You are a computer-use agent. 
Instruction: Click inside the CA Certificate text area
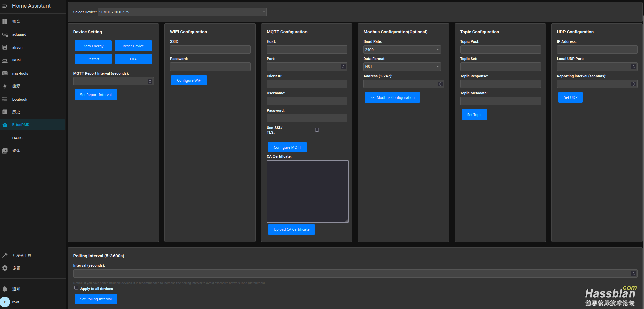click(x=308, y=191)
